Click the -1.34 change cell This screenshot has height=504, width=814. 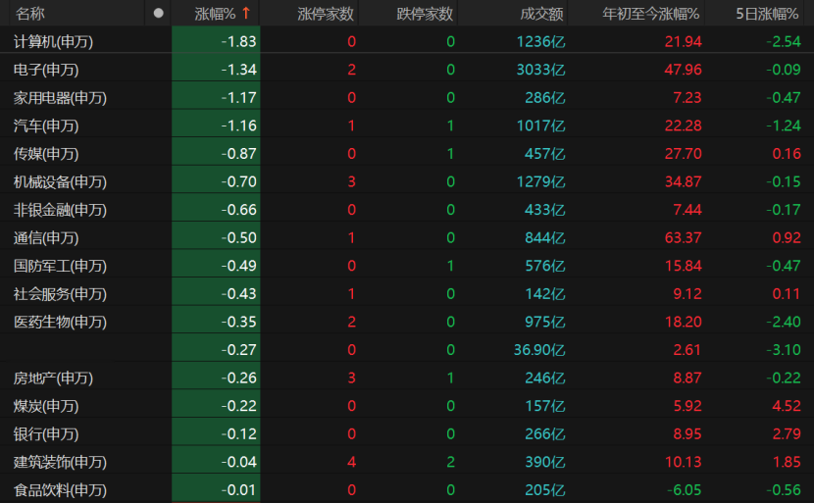tap(216, 70)
